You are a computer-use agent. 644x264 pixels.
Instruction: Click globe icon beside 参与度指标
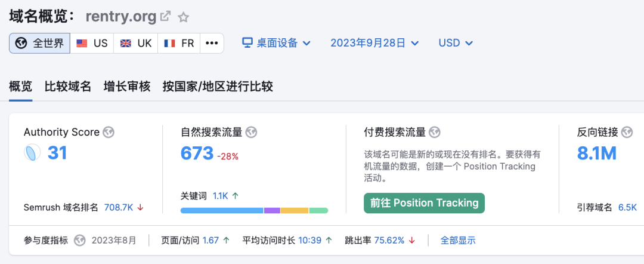coord(80,240)
